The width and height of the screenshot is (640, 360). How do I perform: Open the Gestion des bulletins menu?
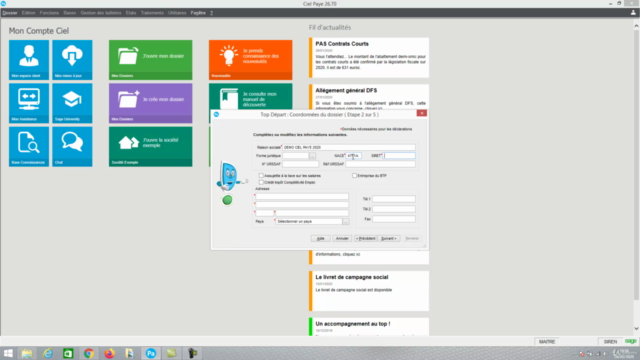(101, 13)
